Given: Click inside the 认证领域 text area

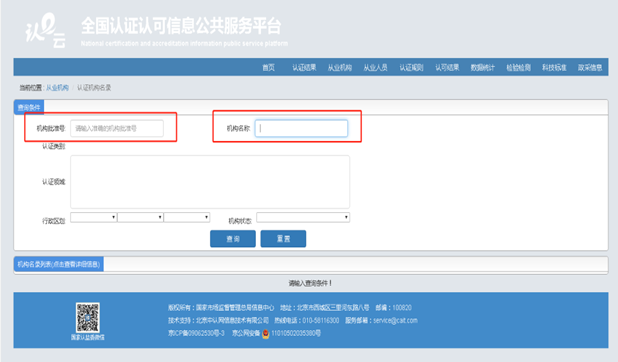Looking at the screenshot, I should 210,182.
